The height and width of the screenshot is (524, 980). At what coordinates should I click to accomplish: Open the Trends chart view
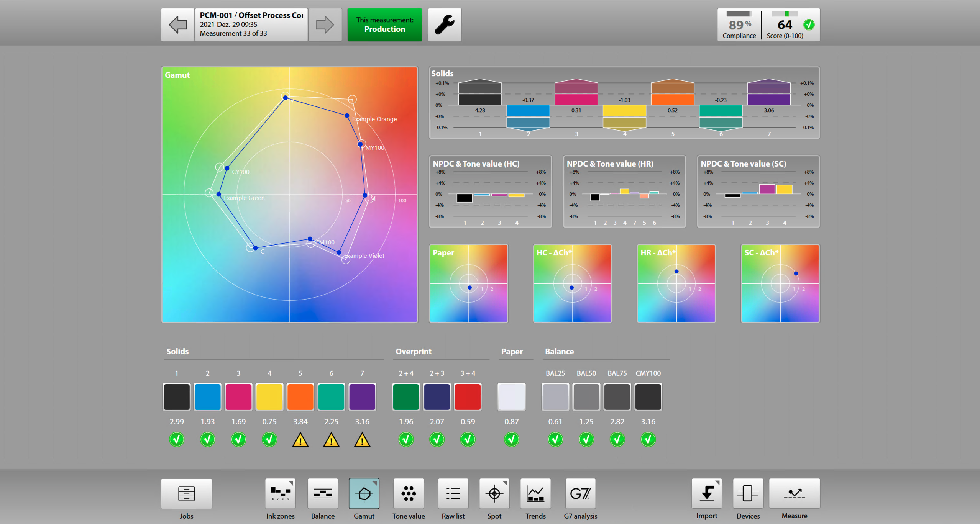click(x=535, y=494)
